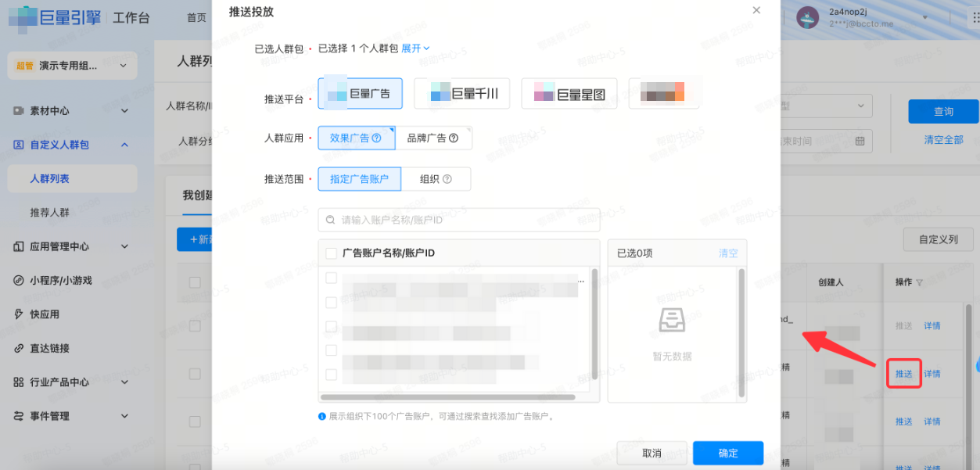The width and height of the screenshot is (980, 470).
Task: Choose 效果广告 as the audience application
Action: coord(356,138)
